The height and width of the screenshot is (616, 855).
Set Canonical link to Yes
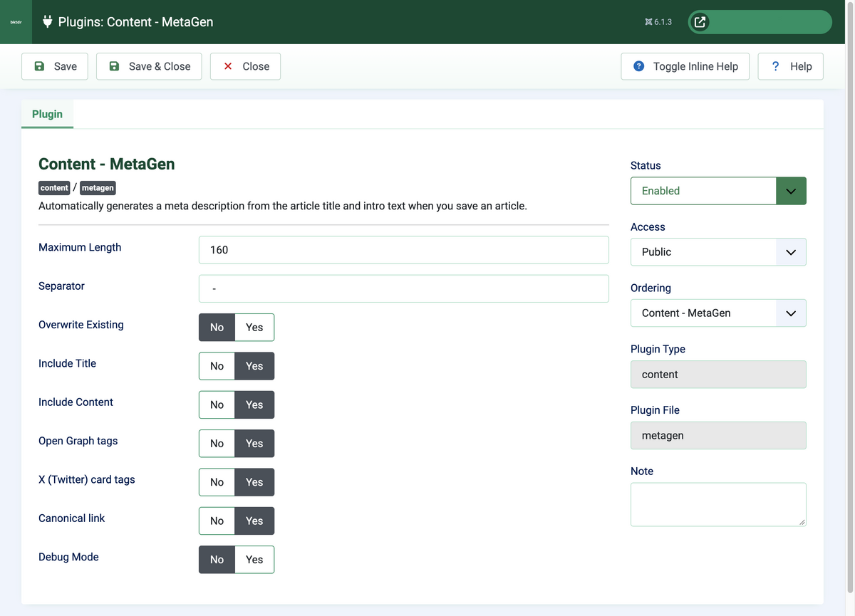click(254, 521)
